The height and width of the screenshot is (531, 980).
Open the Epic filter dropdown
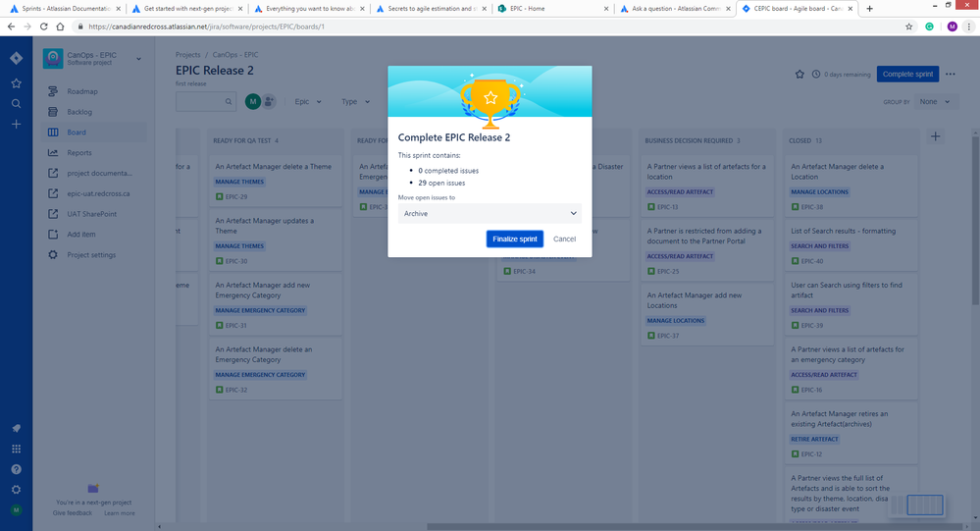[x=308, y=101]
